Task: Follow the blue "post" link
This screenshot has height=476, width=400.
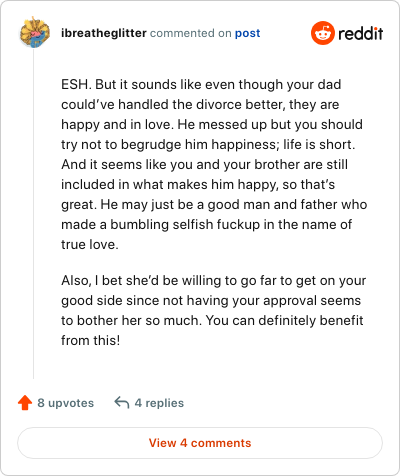Action: pos(247,33)
